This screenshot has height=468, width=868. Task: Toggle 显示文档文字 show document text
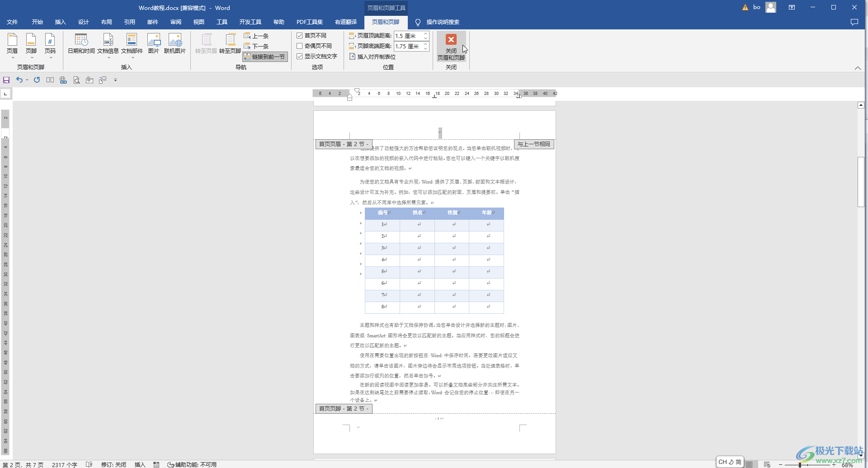[x=317, y=56]
